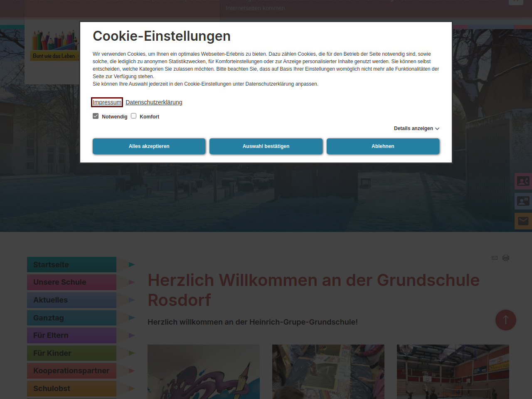Image resolution: width=532 pixels, height=399 pixels.
Task: Open the orange email envelope icon
Action: [523, 221]
